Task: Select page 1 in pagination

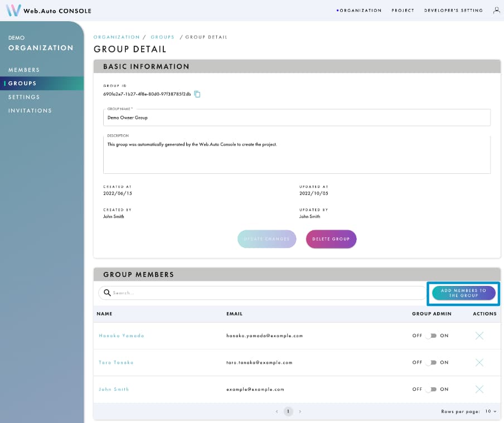Action: (288, 411)
